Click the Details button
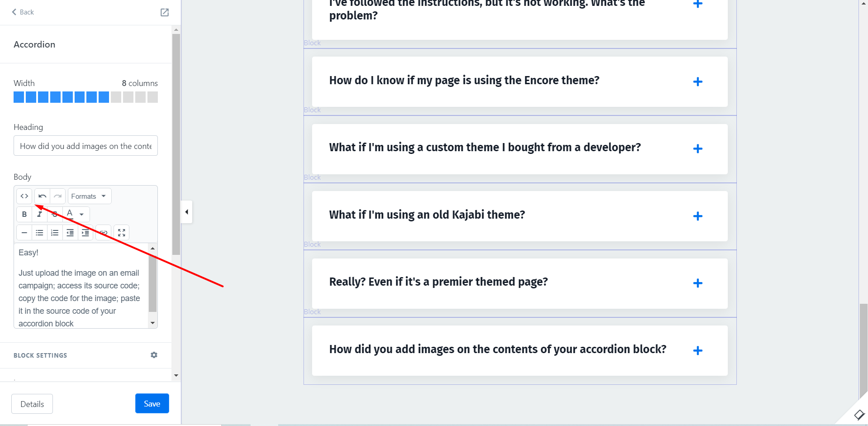 (32, 404)
